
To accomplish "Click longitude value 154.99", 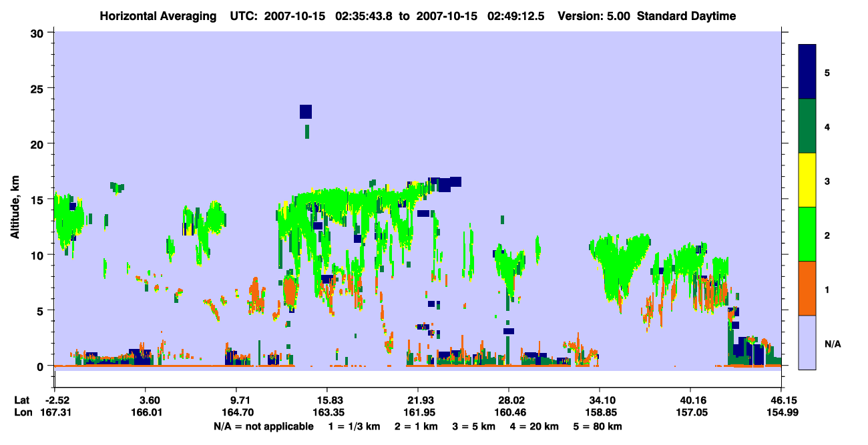I will (782, 412).
